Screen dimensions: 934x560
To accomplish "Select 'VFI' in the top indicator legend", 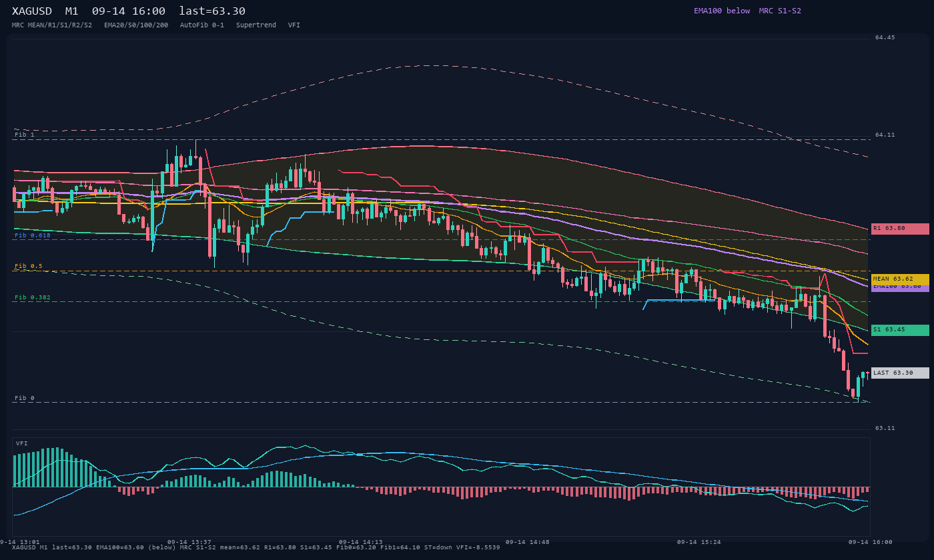I will tap(294, 25).
